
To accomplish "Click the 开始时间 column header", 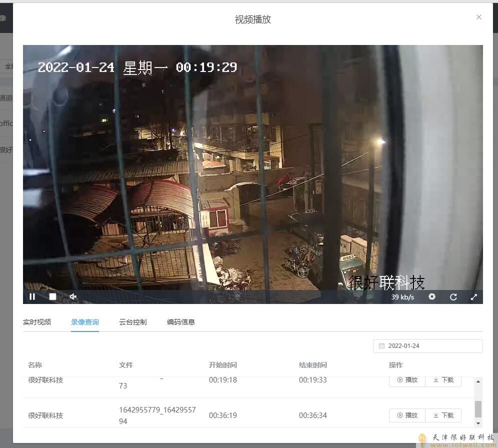I will point(222,365).
